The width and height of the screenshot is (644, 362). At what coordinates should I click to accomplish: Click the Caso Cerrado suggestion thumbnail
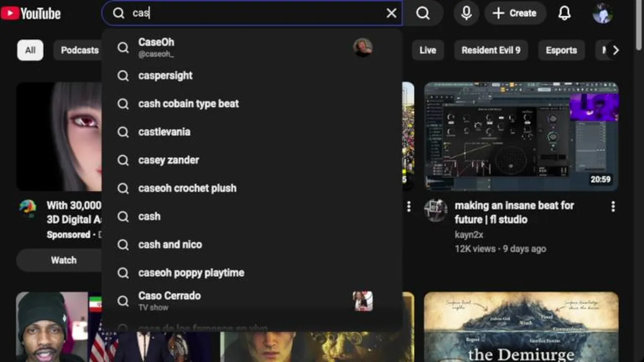point(363,301)
